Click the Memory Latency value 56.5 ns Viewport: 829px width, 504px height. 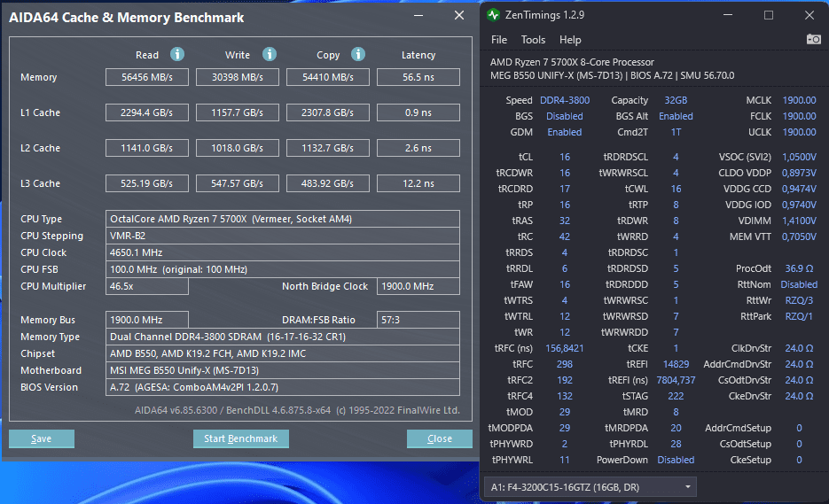tap(418, 77)
